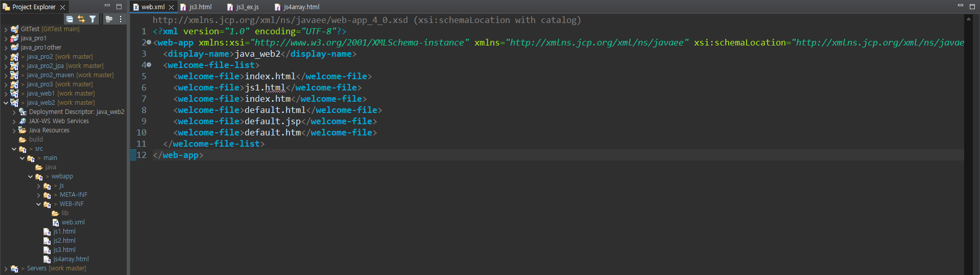Collapse the WEB-INF folder
The width and height of the screenshot is (980, 275).
coord(38,204)
